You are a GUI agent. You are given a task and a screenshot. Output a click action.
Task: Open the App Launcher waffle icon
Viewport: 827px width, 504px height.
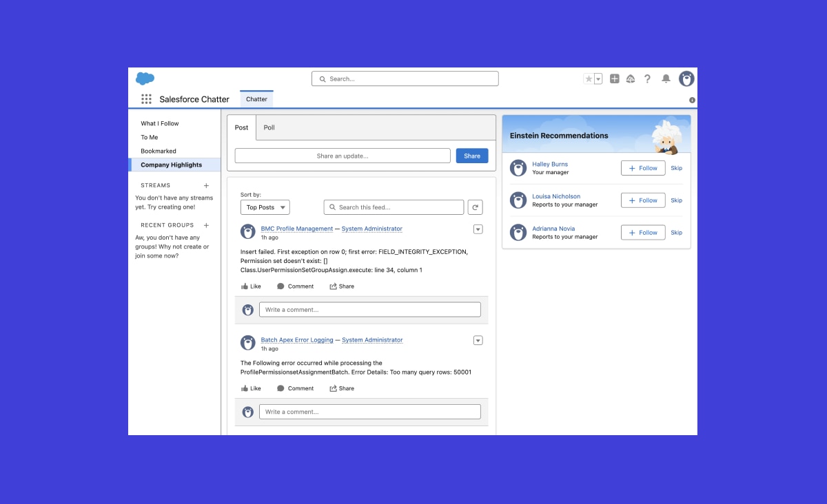point(146,99)
